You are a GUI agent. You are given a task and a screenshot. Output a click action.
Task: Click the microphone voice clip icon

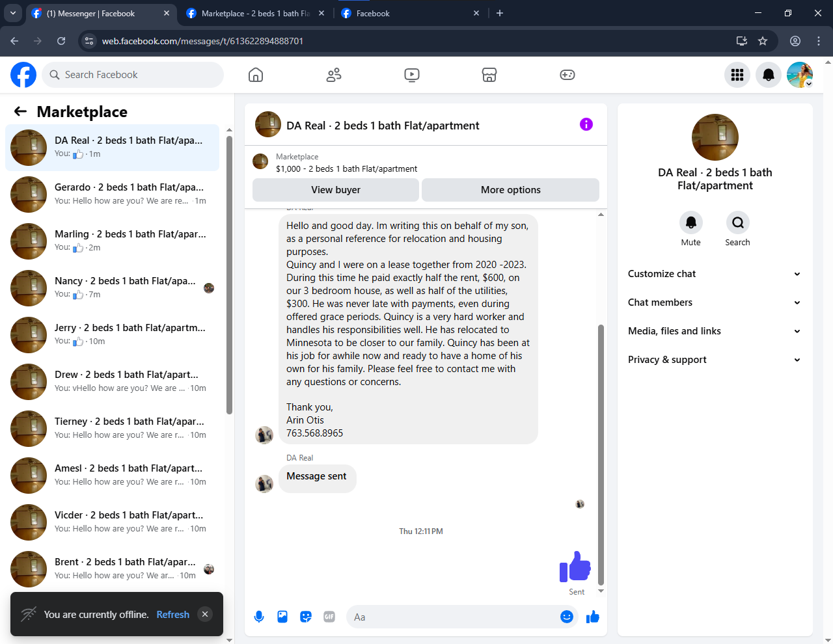[259, 617]
